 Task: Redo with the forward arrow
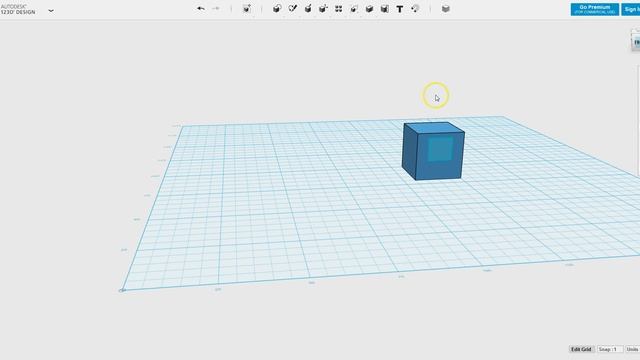(x=216, y=9)
